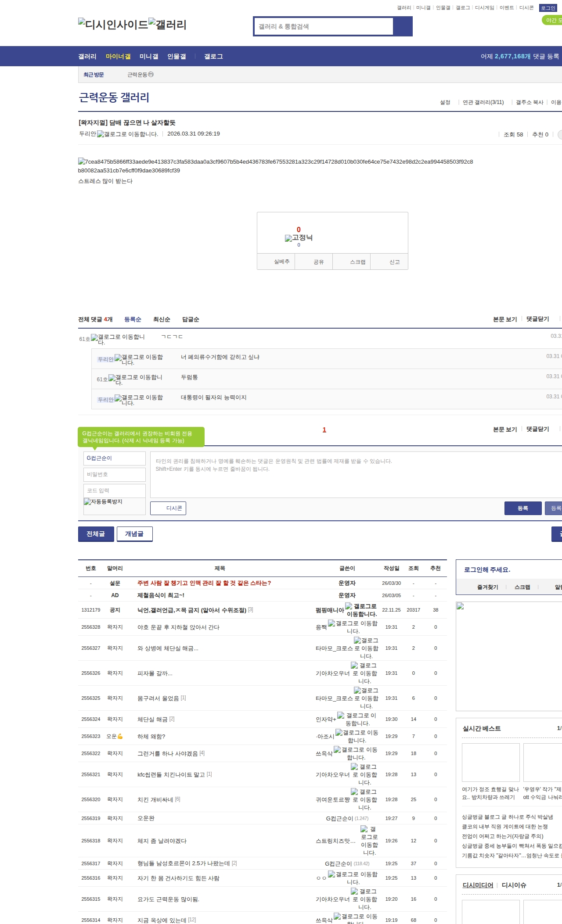Click the search button beside the search box
This screenshot has height=924, width=562.
click(x=403, y=26)
